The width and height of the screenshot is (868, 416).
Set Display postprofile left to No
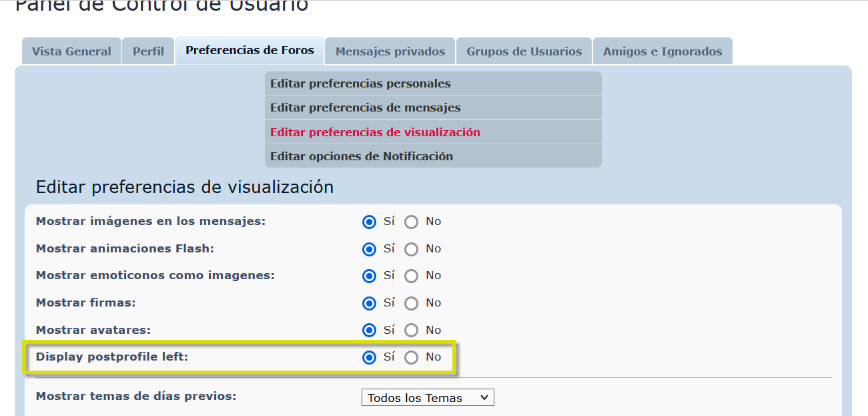pyautogui.click(x=412, y=357)
